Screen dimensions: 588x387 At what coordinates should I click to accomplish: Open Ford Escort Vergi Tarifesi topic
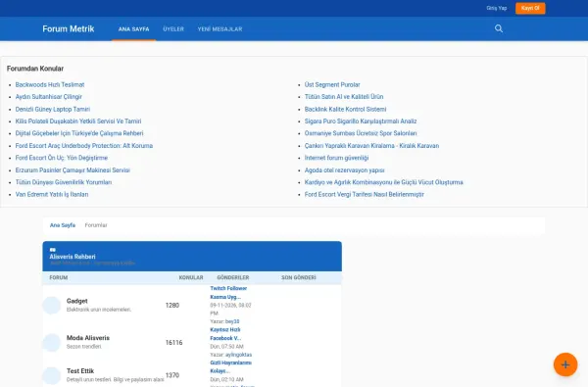pyautogui.click(x=365, y=194)
